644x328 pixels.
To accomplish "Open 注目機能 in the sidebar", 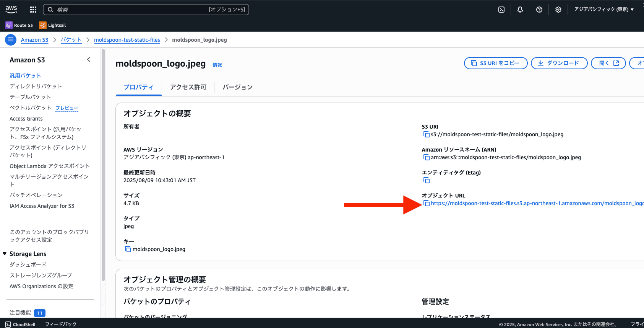I will coord(20,313).
